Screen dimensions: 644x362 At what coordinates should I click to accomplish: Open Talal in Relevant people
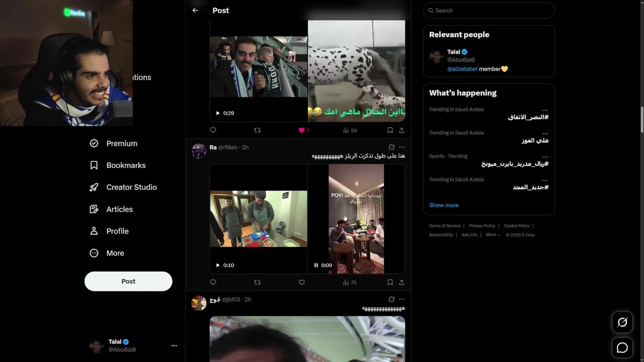tap(454, 52)
